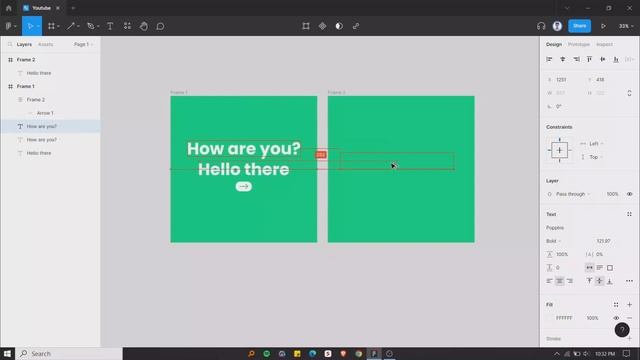
Task: Open the distribute spacing more options dropdown
Action: click(630, 60)
